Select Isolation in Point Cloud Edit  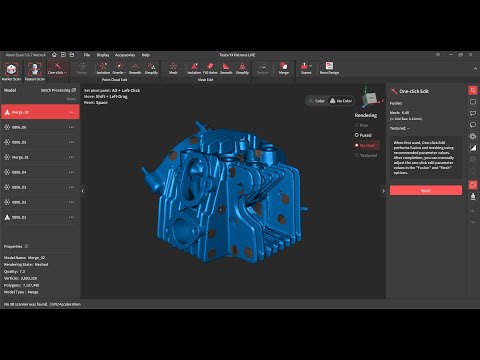tap(103, 69)
